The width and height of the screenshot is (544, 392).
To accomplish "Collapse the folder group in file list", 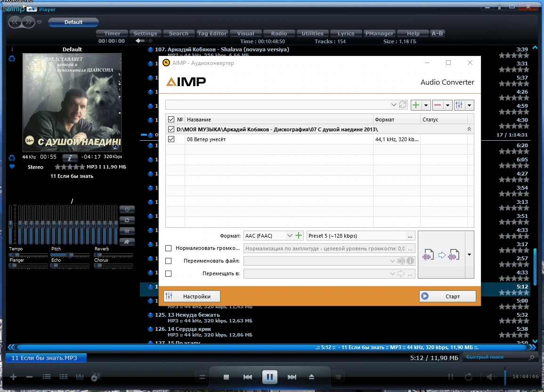I will point(469,129).
